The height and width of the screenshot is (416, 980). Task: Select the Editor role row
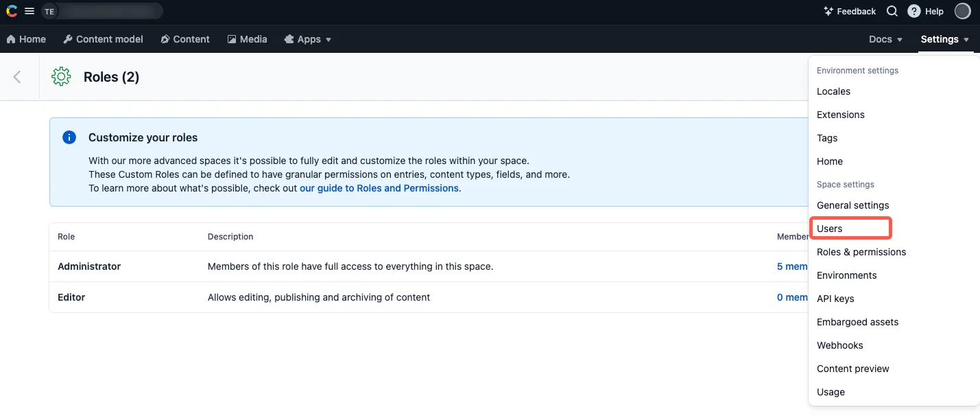point(429,297)
